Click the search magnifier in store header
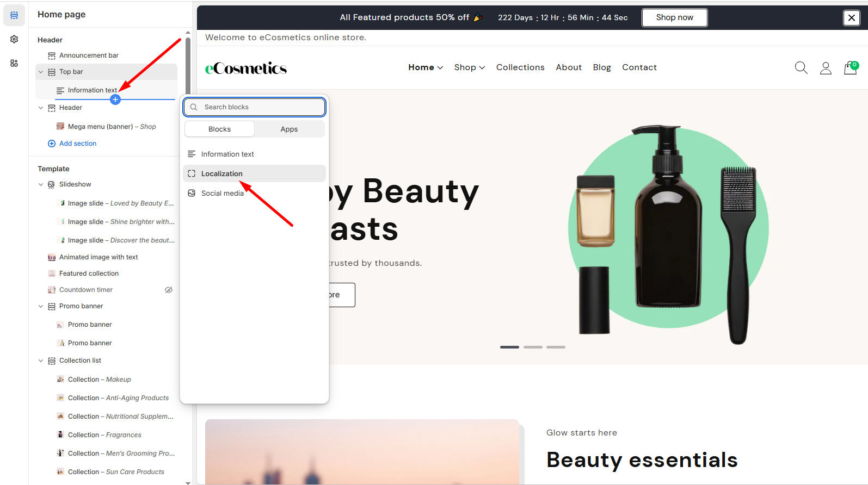This screenshot has width=868, height=485. [801, 67]
